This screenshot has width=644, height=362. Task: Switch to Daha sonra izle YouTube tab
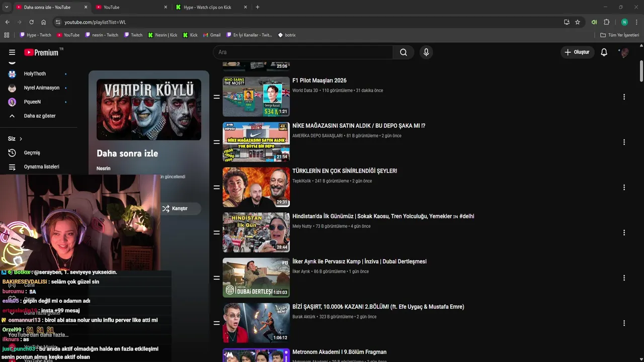click(x=47, y=7)
